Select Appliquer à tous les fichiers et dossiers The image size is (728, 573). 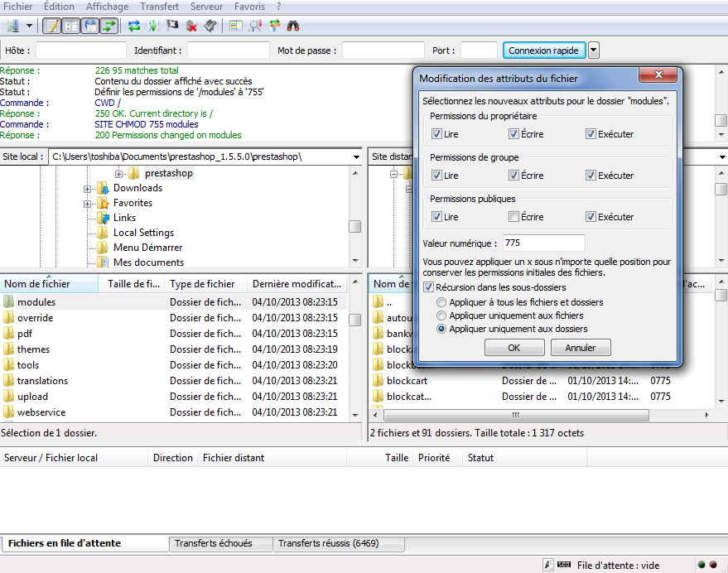pos(441,302)
